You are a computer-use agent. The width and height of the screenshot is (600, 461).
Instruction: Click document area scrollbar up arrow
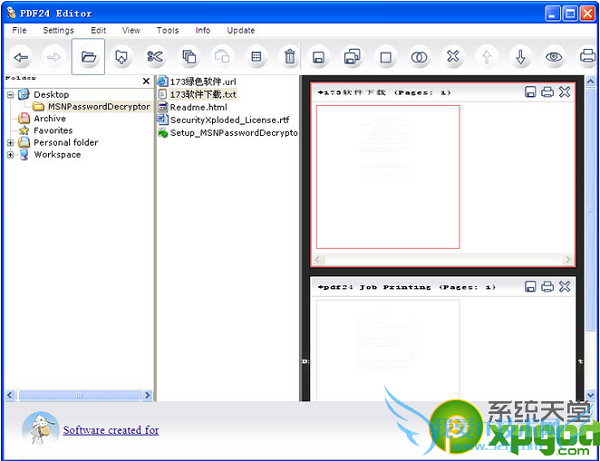590,81
